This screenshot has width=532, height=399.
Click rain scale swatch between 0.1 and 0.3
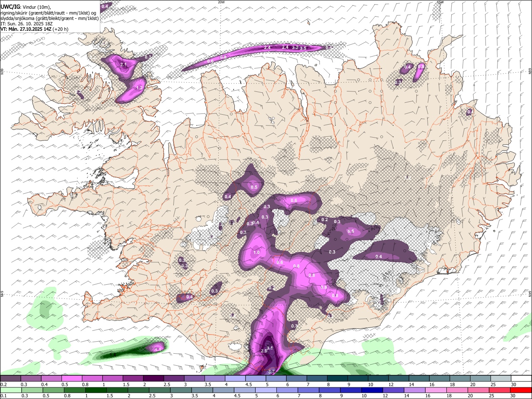pyautogui.click(x=11, y=390)
